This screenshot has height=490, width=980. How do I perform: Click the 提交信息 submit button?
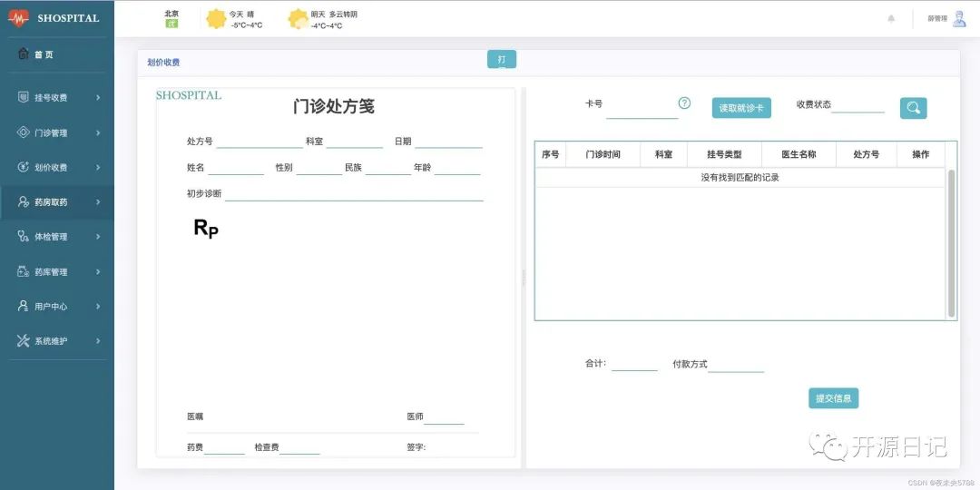833,398
